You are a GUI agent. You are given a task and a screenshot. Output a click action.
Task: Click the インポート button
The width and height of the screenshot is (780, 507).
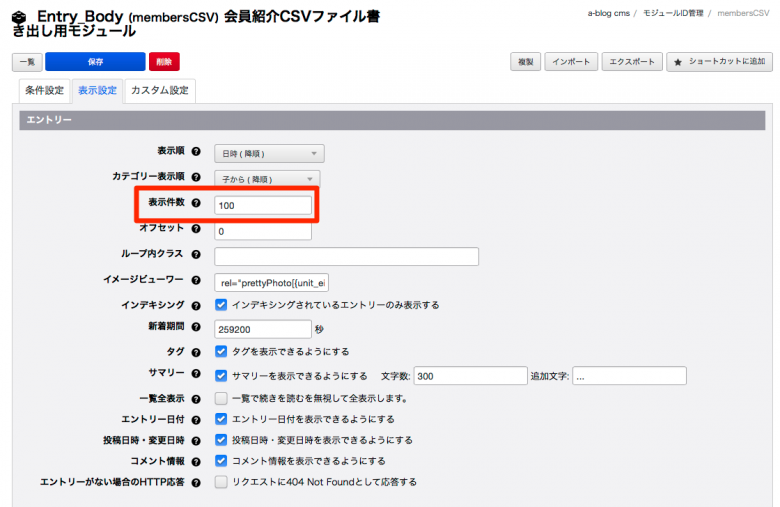[x=571, y=62]
